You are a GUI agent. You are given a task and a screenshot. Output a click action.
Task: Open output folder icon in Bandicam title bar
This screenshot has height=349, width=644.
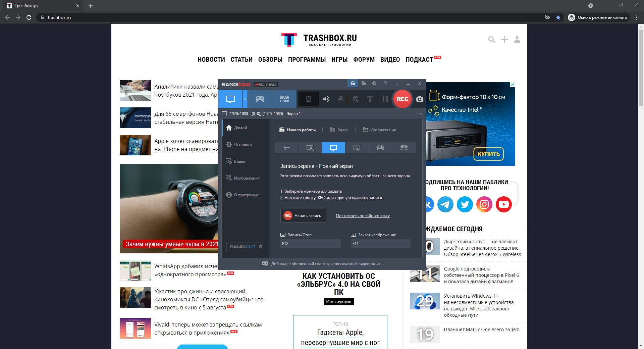coord(364,84)
